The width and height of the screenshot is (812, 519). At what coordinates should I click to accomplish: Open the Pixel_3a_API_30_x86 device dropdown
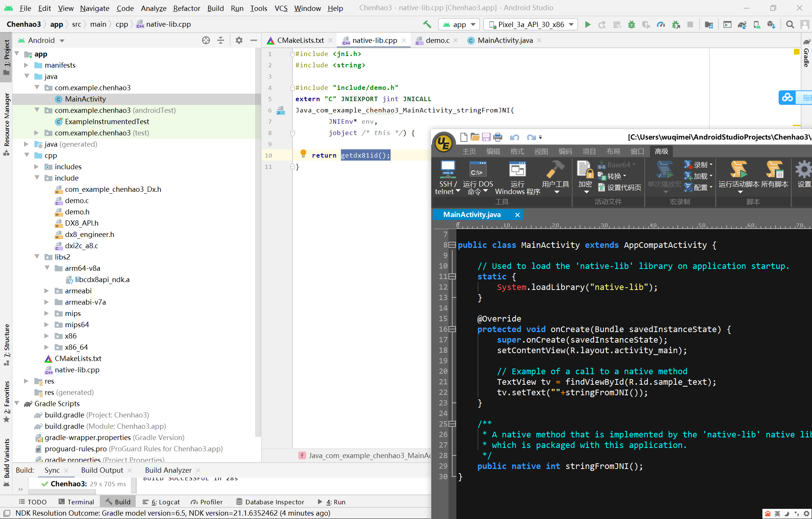(x=530, y=24)
